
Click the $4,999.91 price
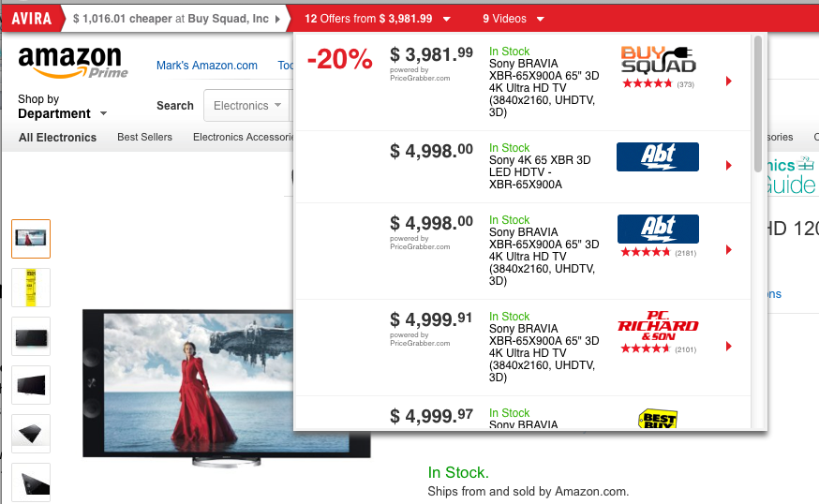tap(431, 319)
